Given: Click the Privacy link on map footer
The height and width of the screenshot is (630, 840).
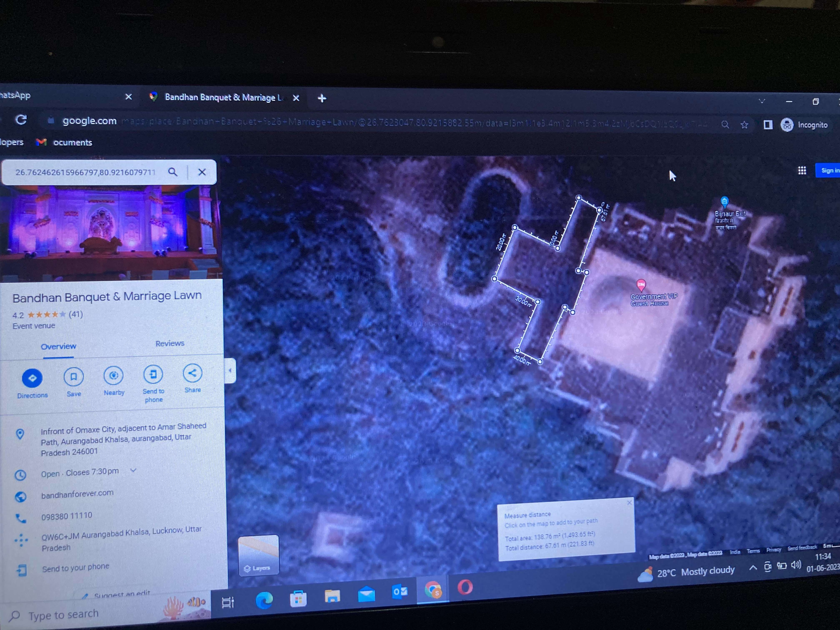Looking at the screenshot, I should coord(774,550).
